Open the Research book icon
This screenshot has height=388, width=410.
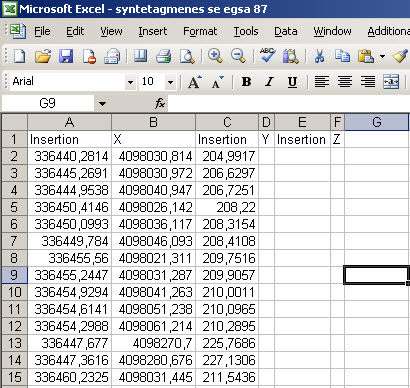[140, 56]
